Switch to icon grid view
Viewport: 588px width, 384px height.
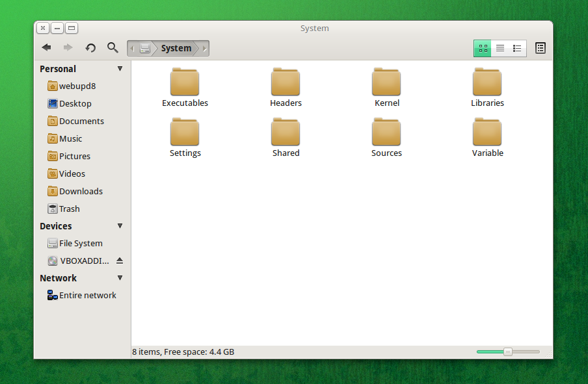(x=483, y=48)
